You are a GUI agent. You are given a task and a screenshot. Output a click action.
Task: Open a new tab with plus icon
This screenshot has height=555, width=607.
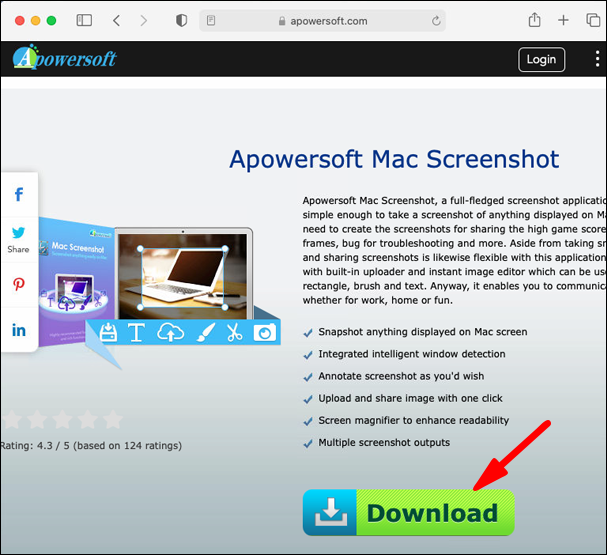(x=563, y=20)
